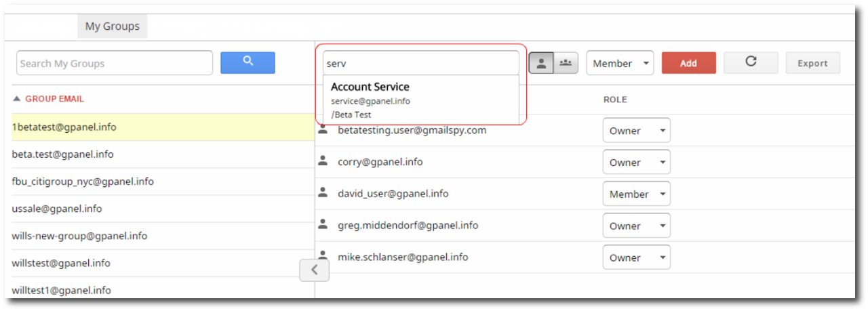Choose Account Service from the suggestion list

point(370,87)
